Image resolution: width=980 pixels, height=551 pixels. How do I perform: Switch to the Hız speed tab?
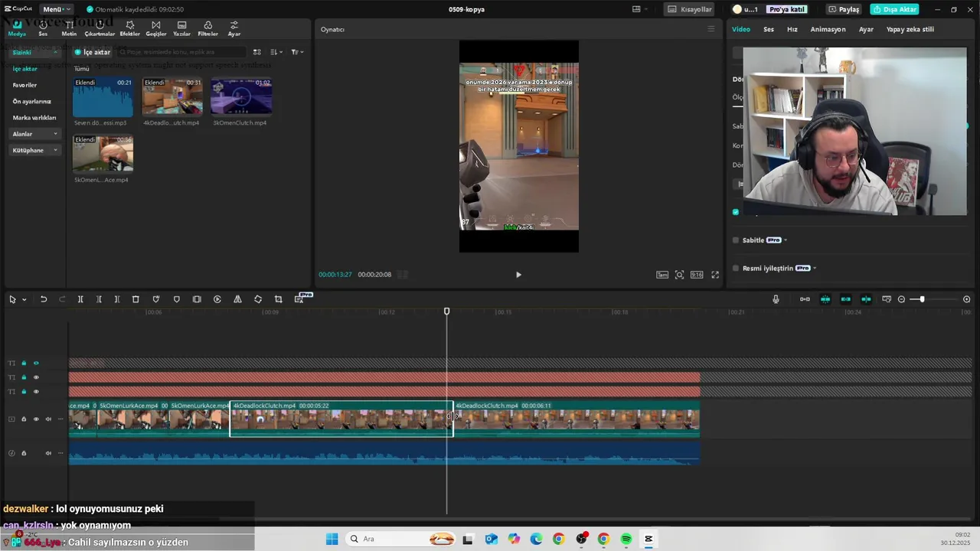[792, 29]
